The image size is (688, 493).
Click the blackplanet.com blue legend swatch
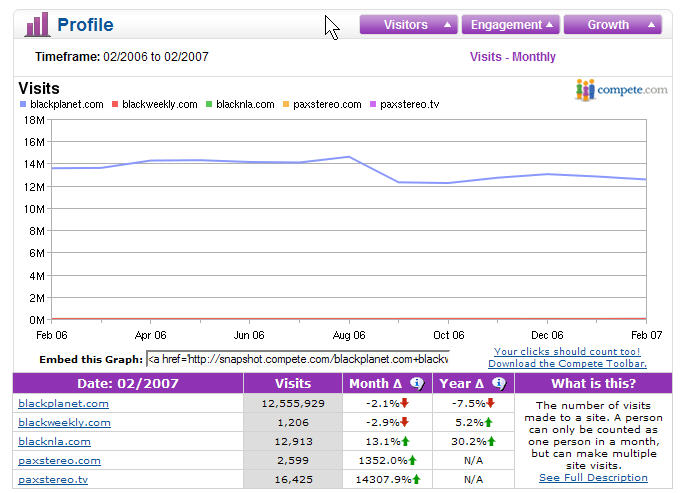pos(23,104)
